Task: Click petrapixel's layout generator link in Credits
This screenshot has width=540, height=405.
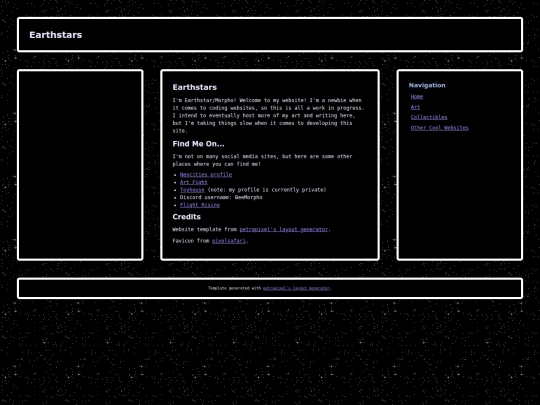Action: click(x=283, y=229)
